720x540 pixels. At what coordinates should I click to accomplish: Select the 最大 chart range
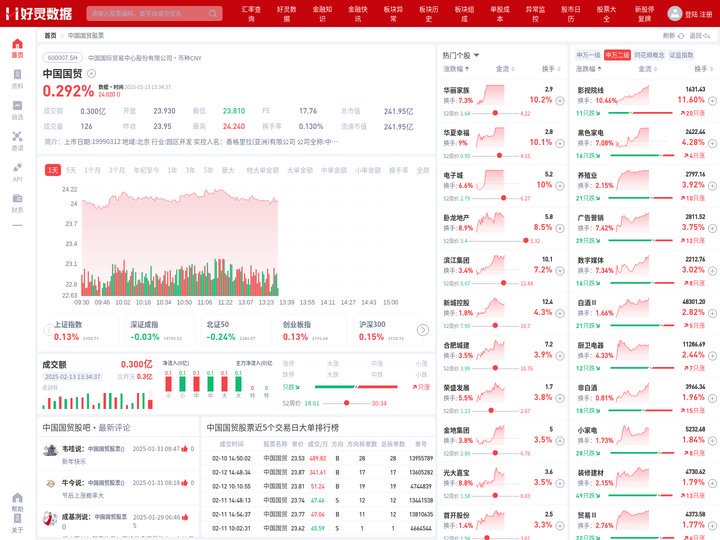pos(228,170)
